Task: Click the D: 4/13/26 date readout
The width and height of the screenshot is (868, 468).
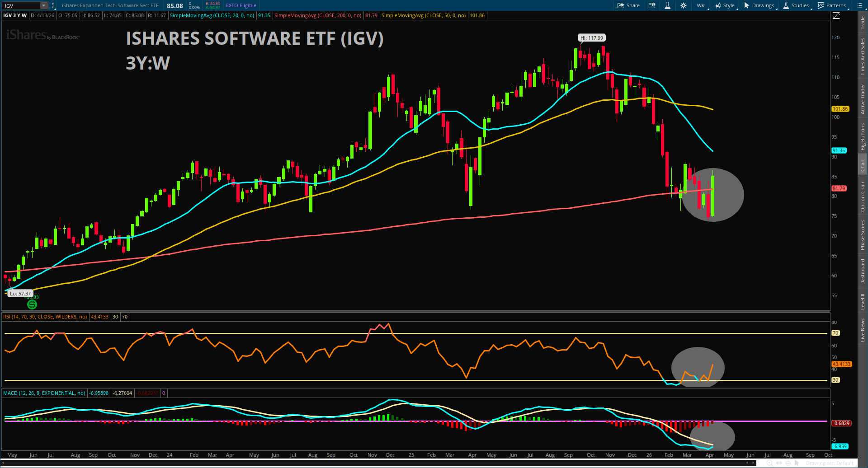Action: (x=42, y=15)
